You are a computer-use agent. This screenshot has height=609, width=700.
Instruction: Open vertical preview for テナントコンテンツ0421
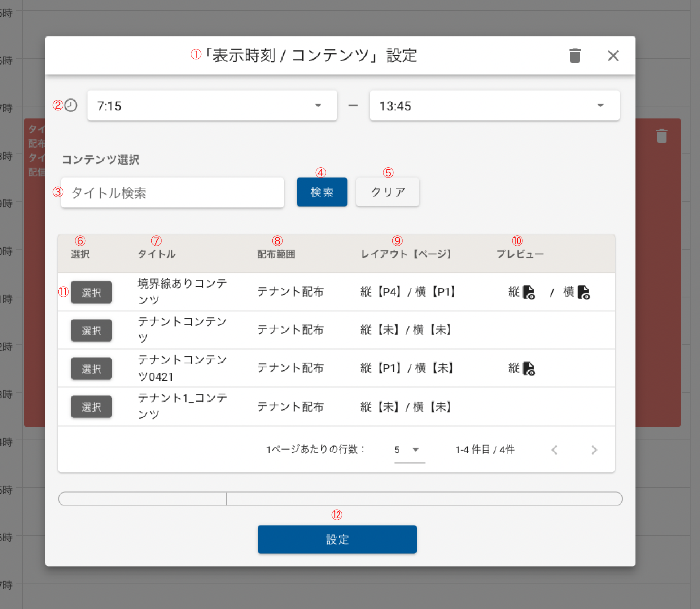tap(529, 368)
